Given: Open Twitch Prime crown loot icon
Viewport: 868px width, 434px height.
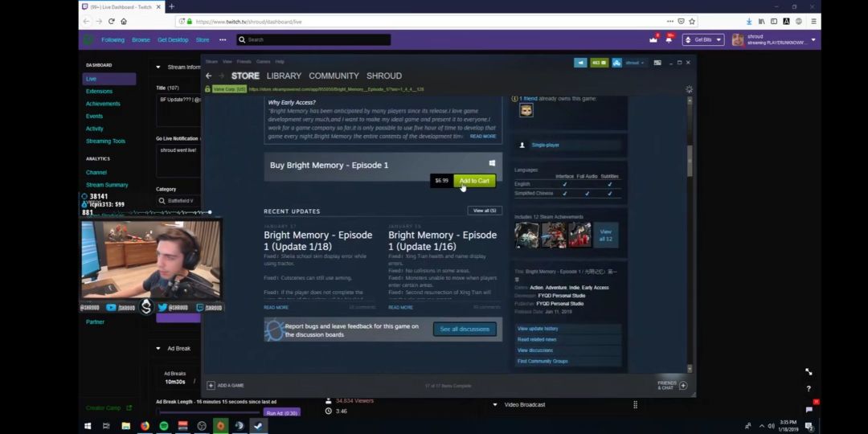Looking at the screenshot, I should (653, 39).
